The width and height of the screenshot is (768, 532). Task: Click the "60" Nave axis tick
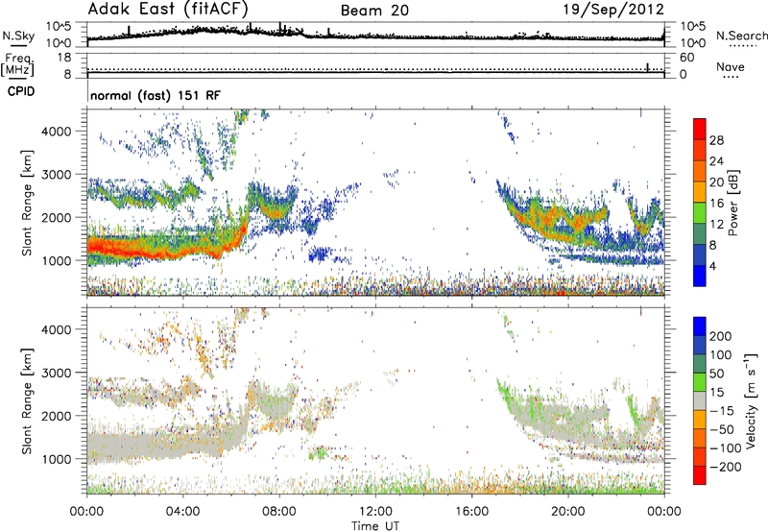(686, 58)
